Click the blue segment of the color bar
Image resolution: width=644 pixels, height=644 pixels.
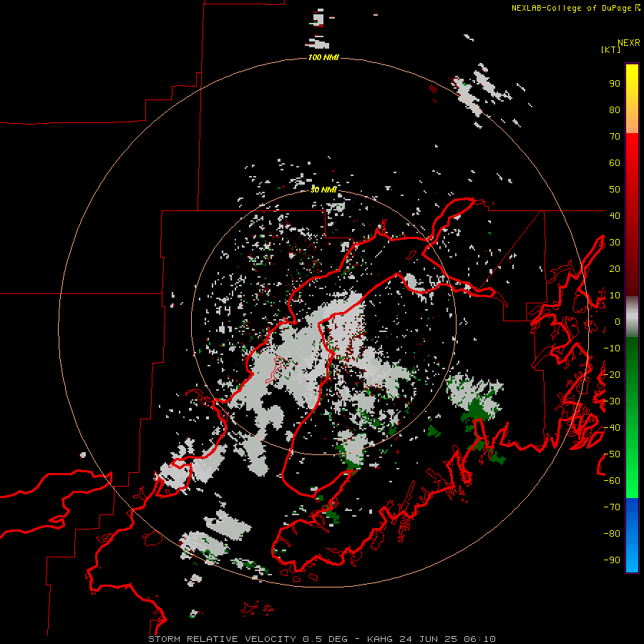click(632, 535)
